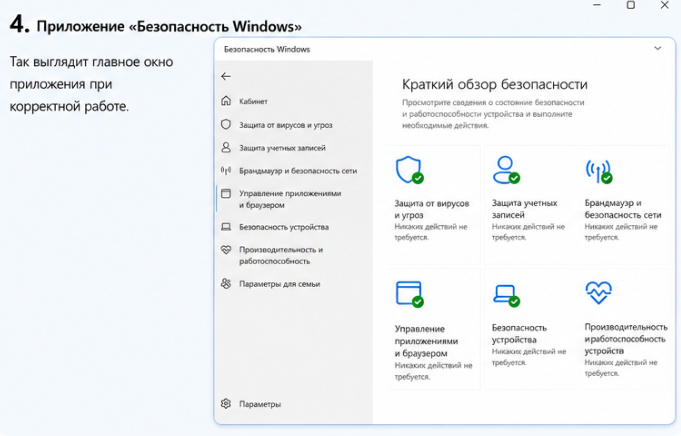The height and width of the screenshot is (436, 681).
Task: Click the back arrow in sidebar
Action: coord(226,76)
